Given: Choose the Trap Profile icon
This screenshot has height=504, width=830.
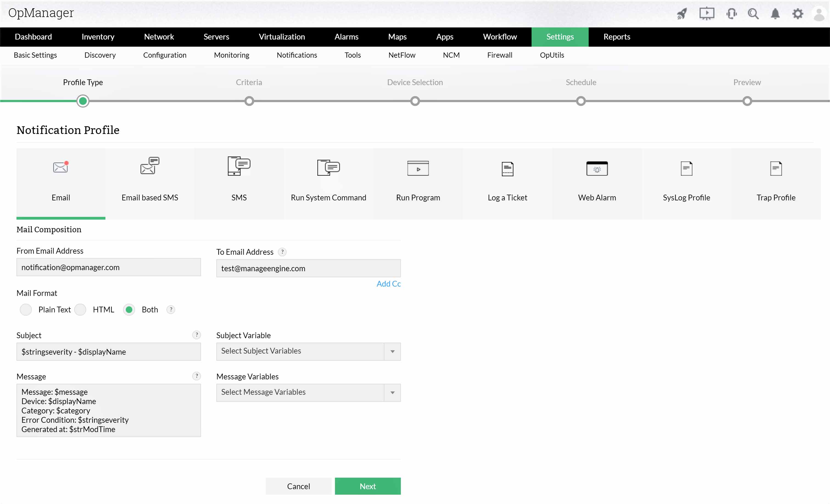Looking at the screenshot, I should 775,169.
